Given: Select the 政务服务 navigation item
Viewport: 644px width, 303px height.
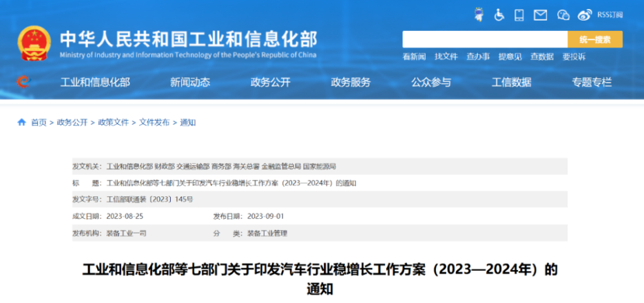Looking at the screenshot, I should click(x=351, y=82).
